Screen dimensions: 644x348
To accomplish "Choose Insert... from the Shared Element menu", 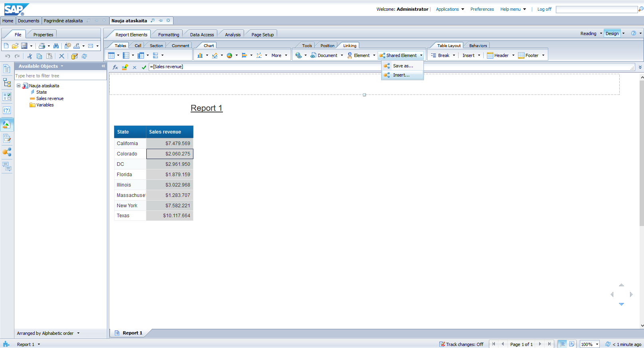I will 401,75.
